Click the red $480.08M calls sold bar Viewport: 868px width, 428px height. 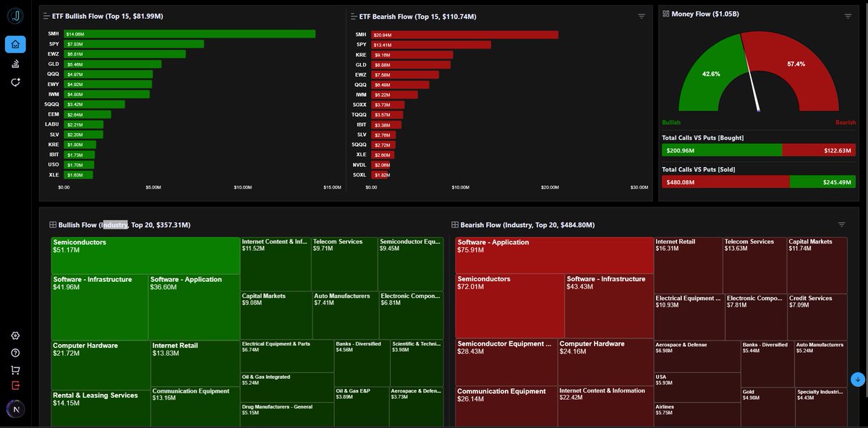pyautogui.click(x=726, y=182)
